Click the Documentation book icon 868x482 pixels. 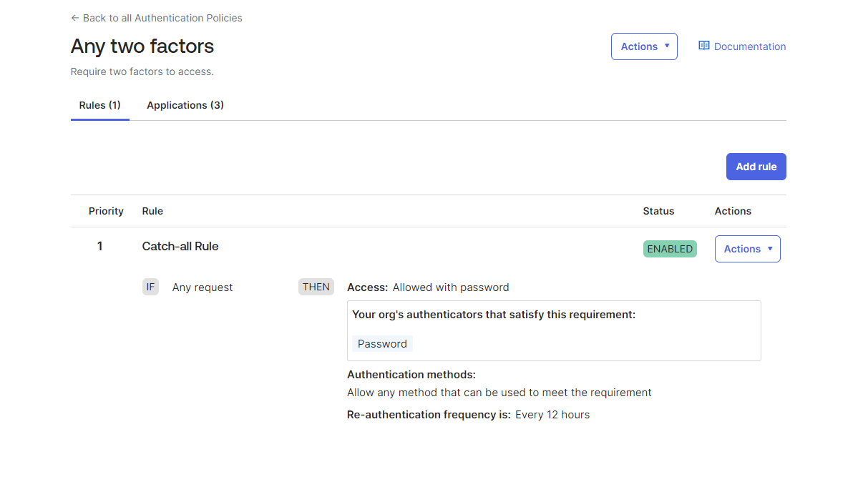point(704,46)
